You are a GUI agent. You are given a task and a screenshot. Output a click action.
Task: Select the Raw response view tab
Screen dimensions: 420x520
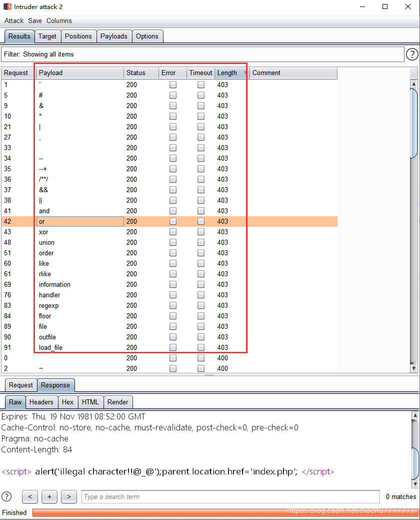click(15, 402)
